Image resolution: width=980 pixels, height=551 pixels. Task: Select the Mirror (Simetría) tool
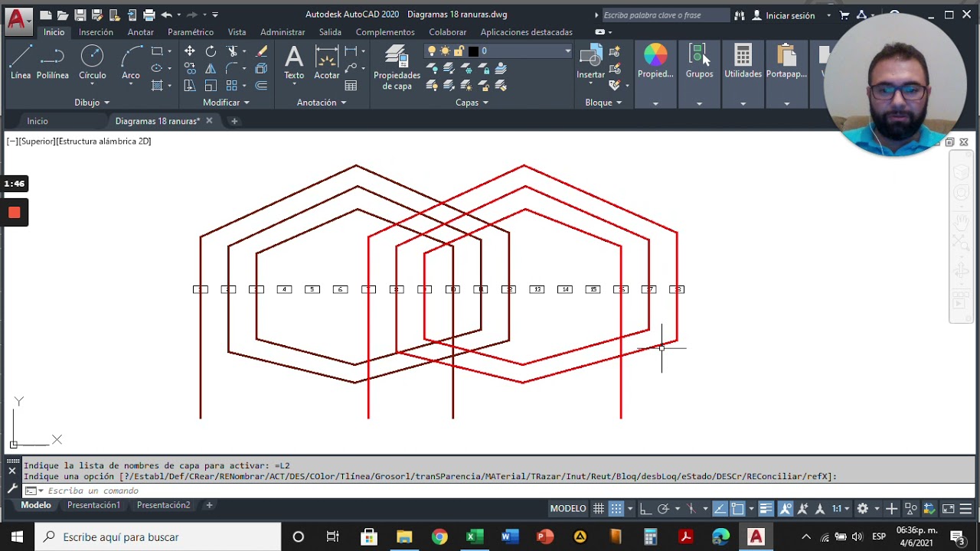point(211,69)
